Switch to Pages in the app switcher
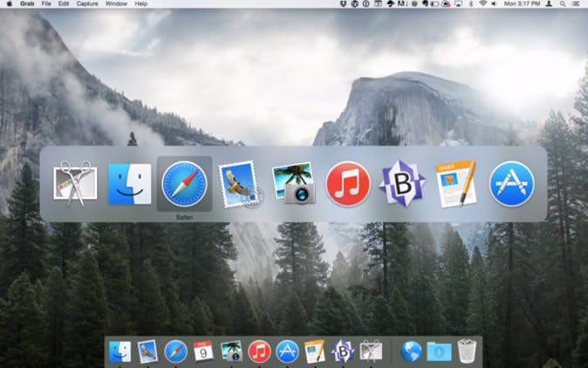 [x=456, y=184]
